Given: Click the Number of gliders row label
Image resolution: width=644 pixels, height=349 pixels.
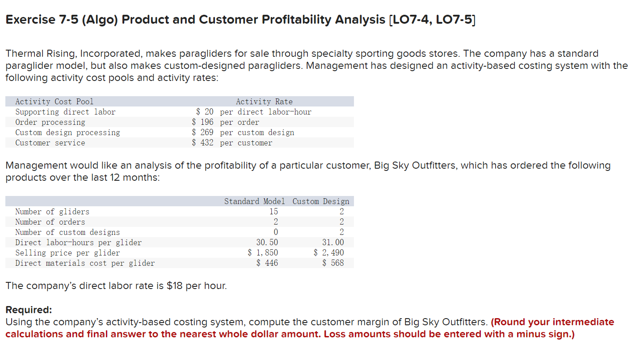Looking at the screenshot, I should 52,212.
